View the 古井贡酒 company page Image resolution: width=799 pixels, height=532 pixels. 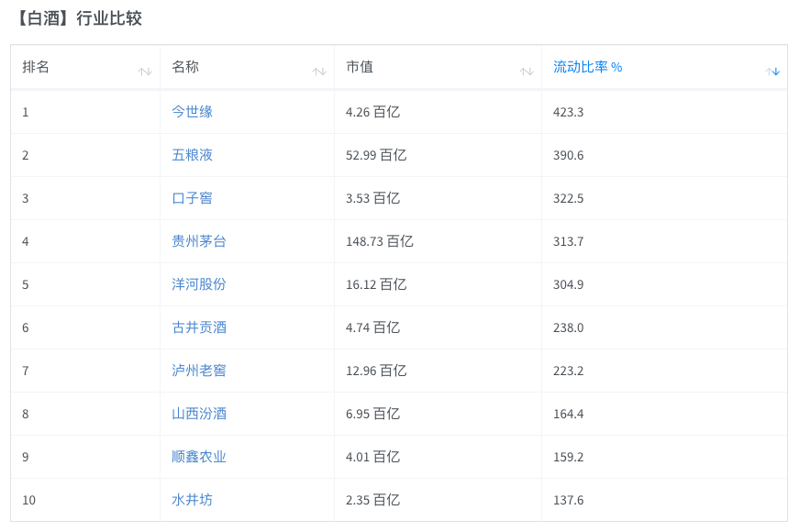(x=199, y=327)
